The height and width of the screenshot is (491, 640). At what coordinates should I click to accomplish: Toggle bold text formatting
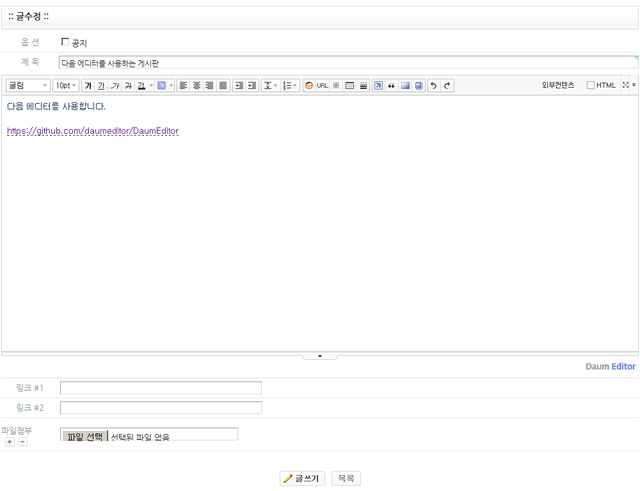click(x=88, y=86)
